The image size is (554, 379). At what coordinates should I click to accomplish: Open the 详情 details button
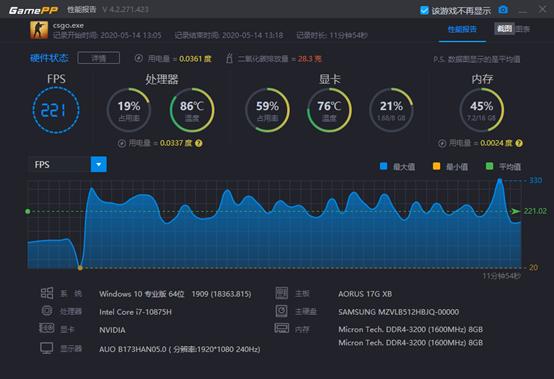point(99,58)
